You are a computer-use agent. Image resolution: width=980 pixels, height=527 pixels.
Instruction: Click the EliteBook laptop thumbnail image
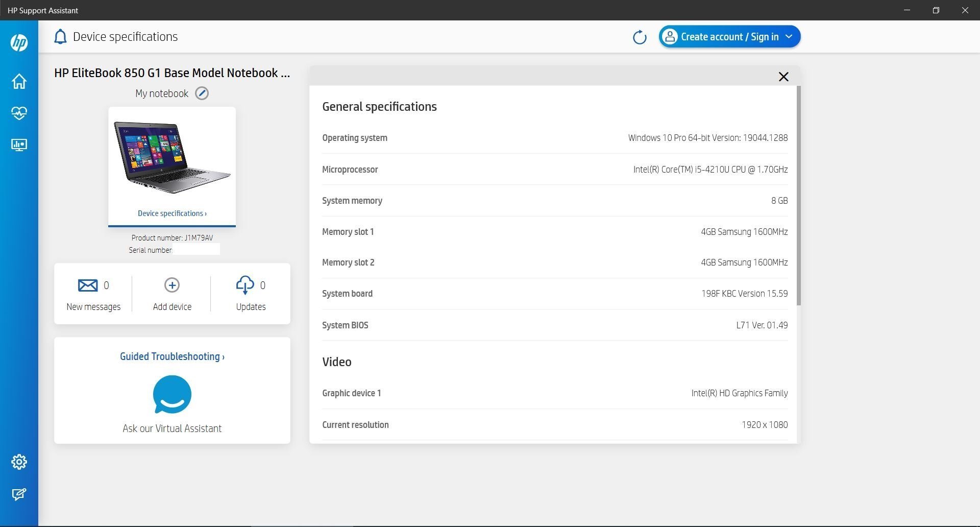(172, 158)
